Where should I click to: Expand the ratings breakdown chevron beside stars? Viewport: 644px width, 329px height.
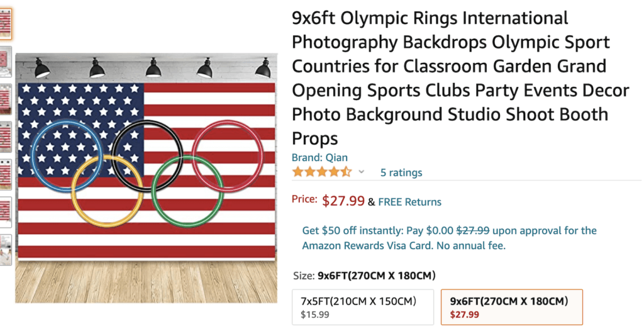pos(362,172)
